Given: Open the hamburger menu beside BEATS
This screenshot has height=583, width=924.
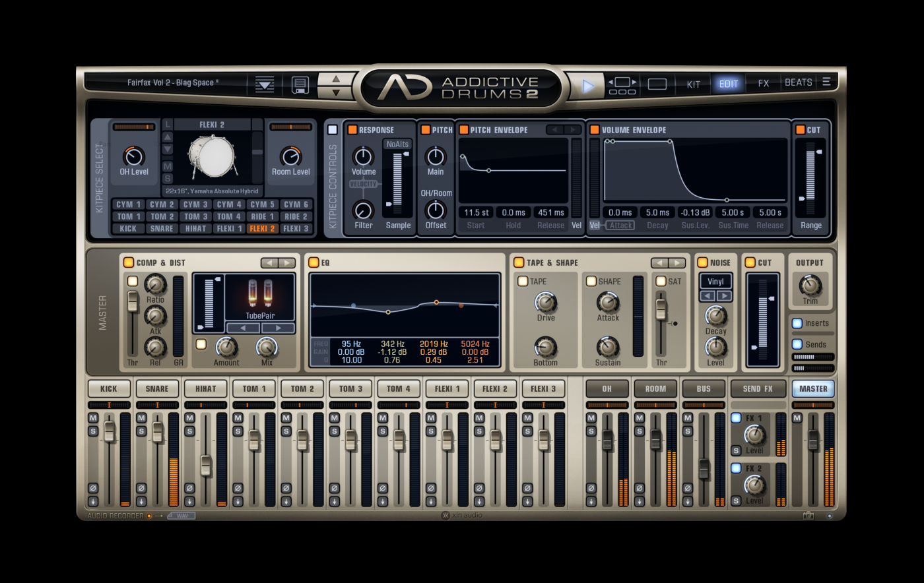Looking at the screenshot, I should click(x=826, y=82).
